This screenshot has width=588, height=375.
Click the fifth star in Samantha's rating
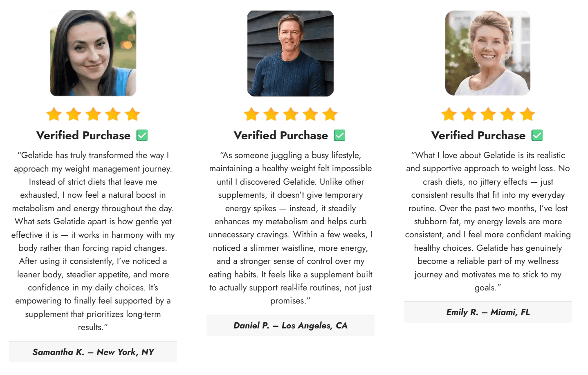click(x=132, y=114)
